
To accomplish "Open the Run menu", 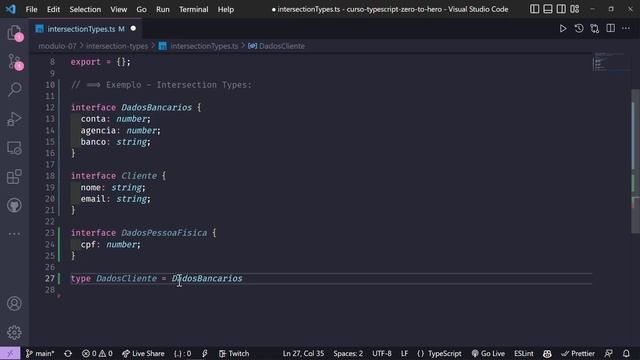I will click(x=162, y=9).
